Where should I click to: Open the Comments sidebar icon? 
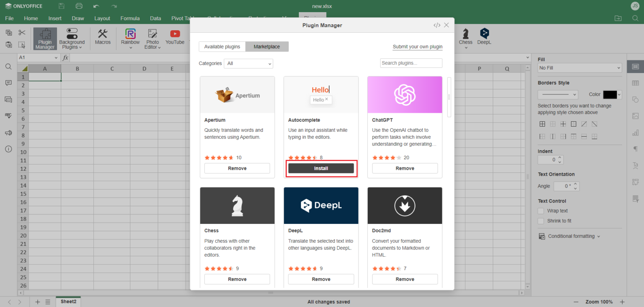pyautogui.click(x=8, y=83)
